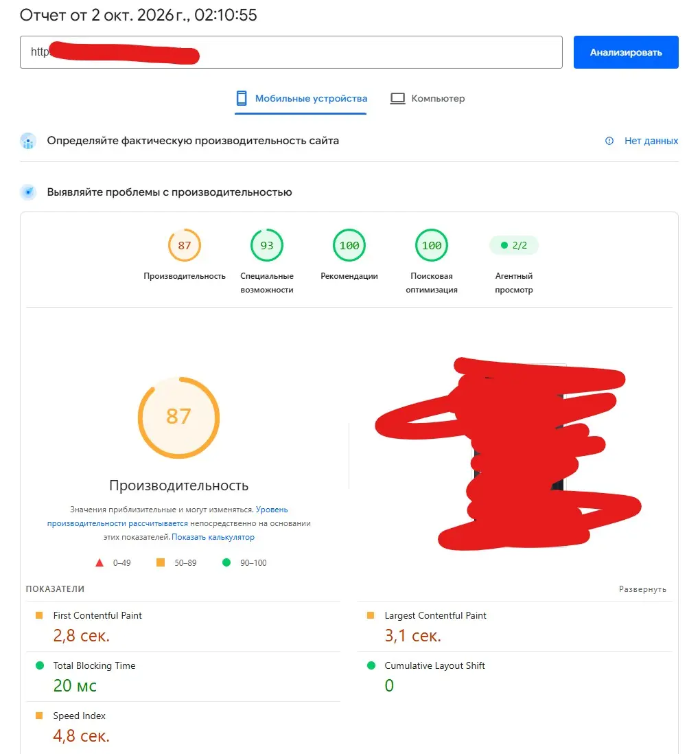Switch to Компьютер tab
Screen dimensions: 700x754
(x=428, y=99)
